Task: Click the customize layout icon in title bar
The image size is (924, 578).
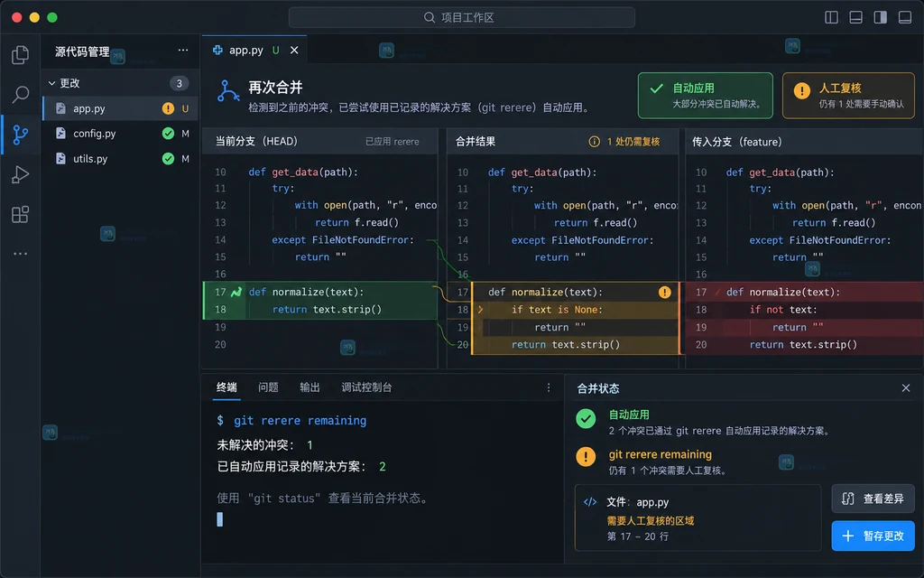Action: [x=905, y=17]
